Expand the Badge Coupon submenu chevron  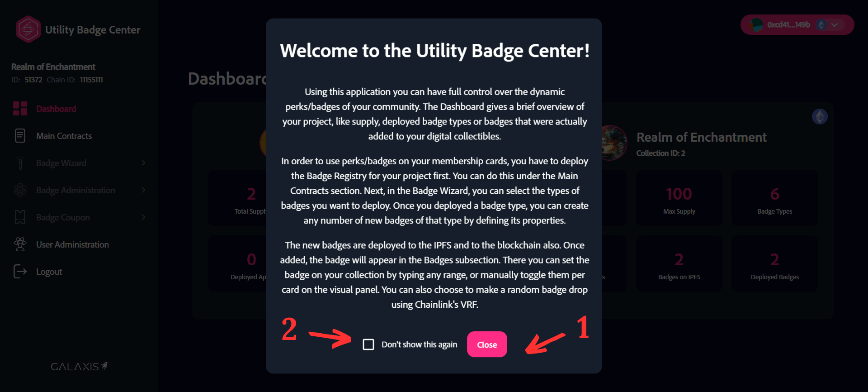143,217
